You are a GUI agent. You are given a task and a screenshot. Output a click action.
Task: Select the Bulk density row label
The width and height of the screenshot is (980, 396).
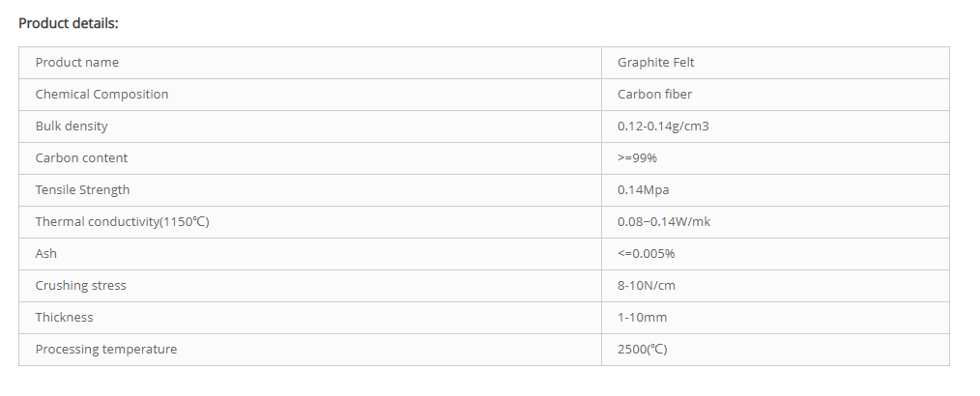coord(72,127)
